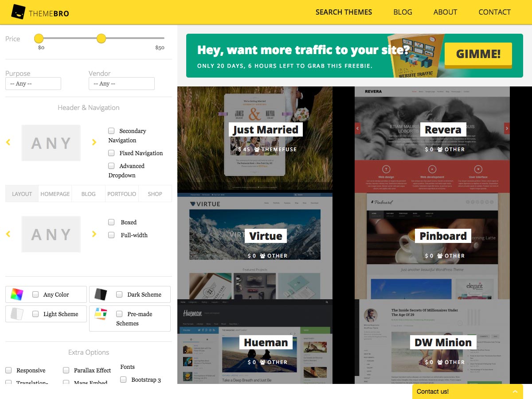Open the Contact us! chat bar
The width and height of the screenshot is (532, 399).
point(468,391)
